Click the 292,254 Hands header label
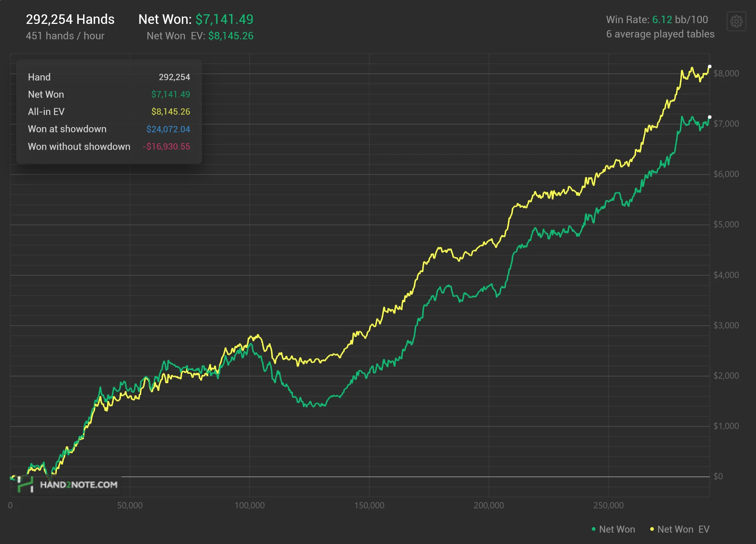The width and height of the screenshot is (756, 544). (x=70, y=19)
